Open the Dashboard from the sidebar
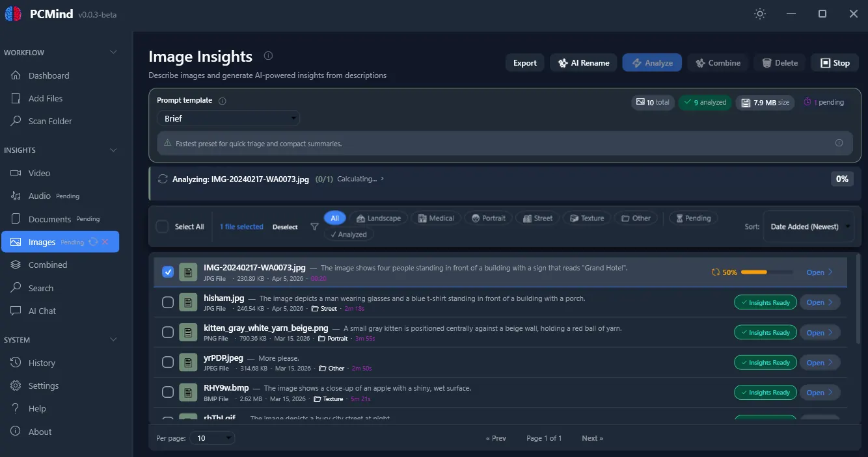868x457 pixels. tap(47, 75)
